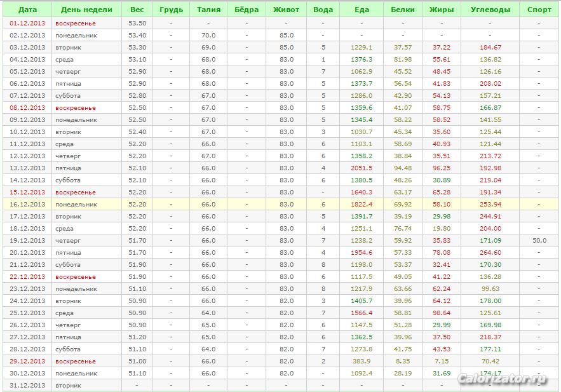Select the Углеводы column header
Image resolution: width=561 pixels, height=392 pixels.
(x=490, y=10)
